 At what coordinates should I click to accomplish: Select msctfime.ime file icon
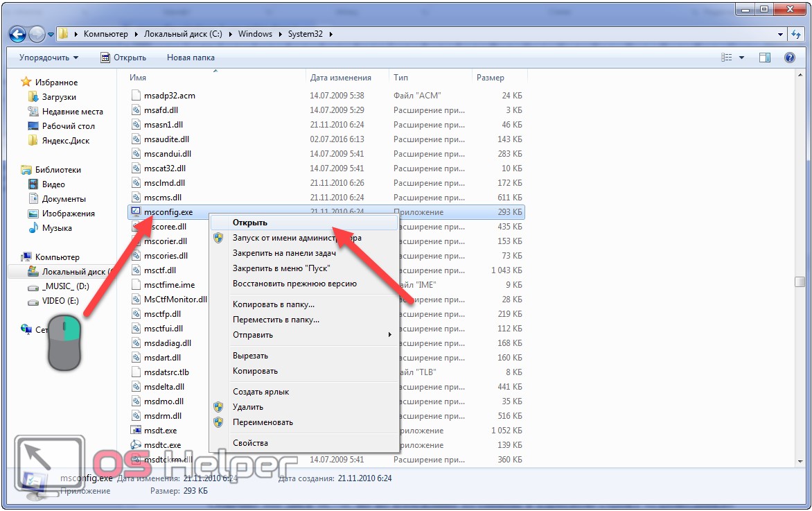[x=136, y=284]
